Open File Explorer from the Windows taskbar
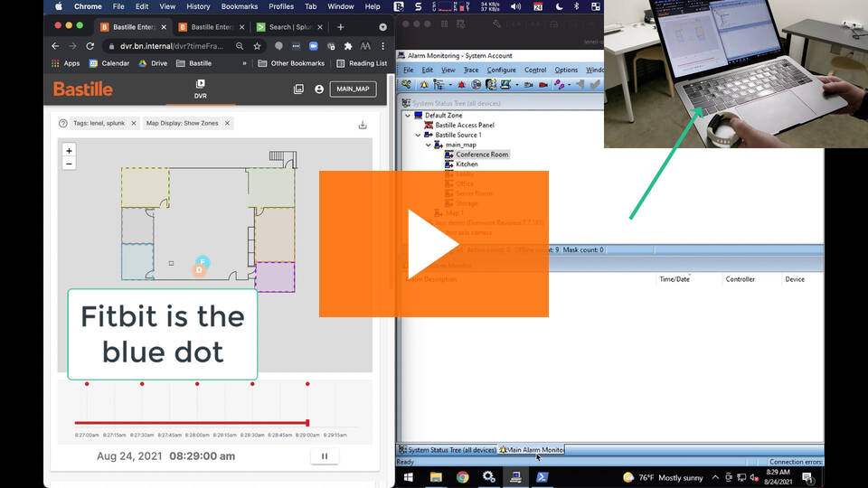The image size is (868, 488). pos(436,477)
